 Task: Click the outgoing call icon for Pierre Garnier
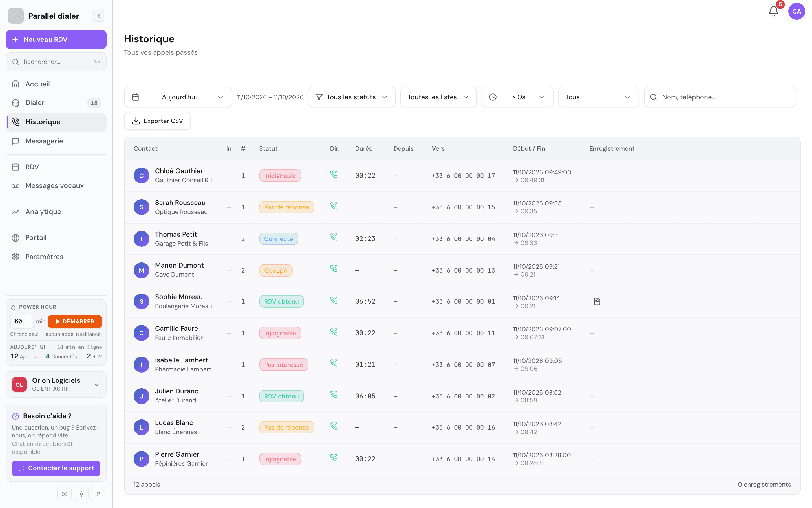(334, 457)
